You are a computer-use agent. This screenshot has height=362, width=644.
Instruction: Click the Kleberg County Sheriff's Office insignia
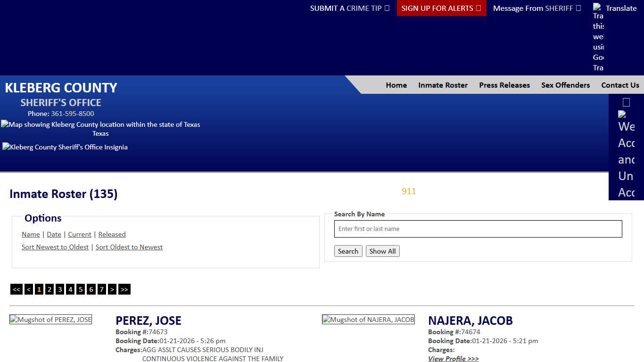point(65,147)
